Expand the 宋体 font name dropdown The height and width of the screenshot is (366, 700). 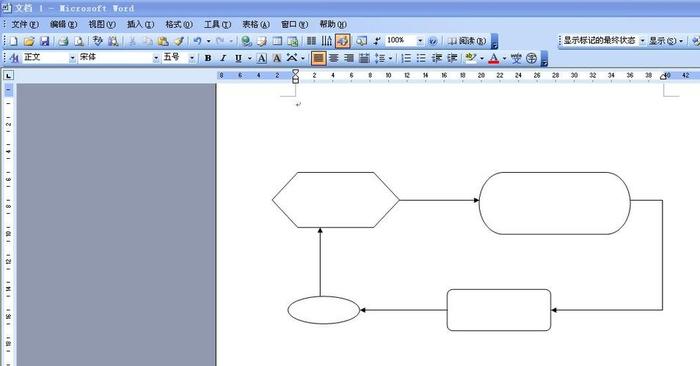156,58
